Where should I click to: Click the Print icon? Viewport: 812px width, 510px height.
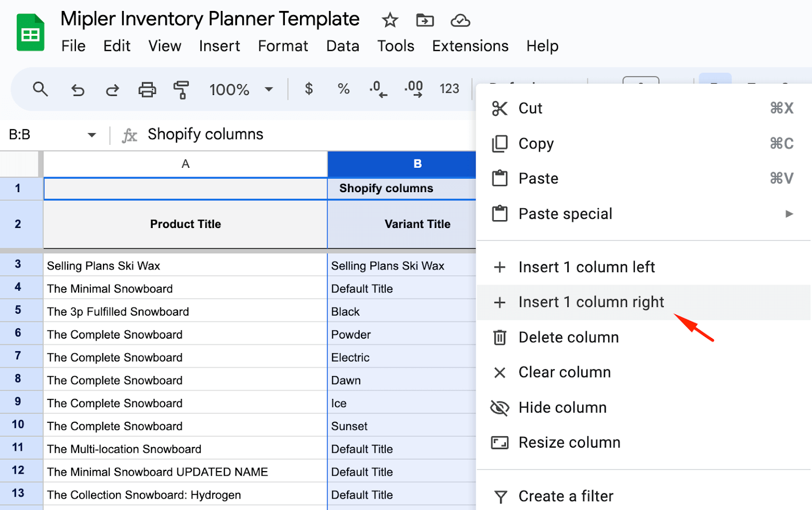[x=147, y=90]
